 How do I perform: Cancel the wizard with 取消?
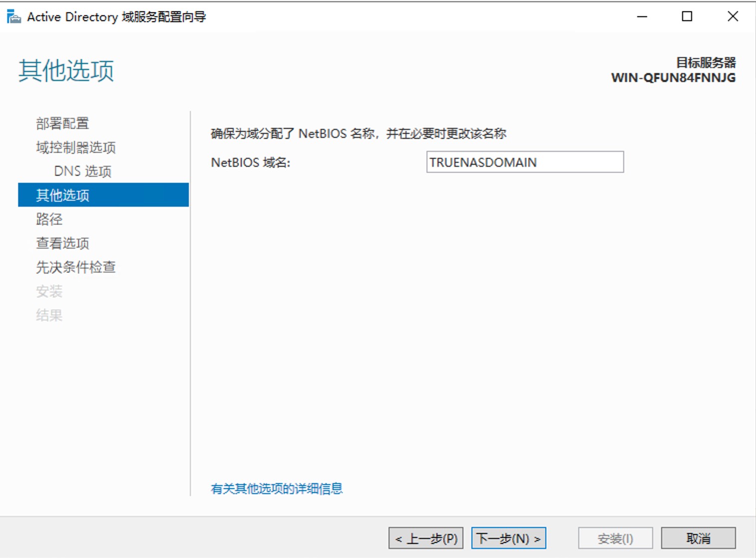pyautogui.click(x=698, y=538)
